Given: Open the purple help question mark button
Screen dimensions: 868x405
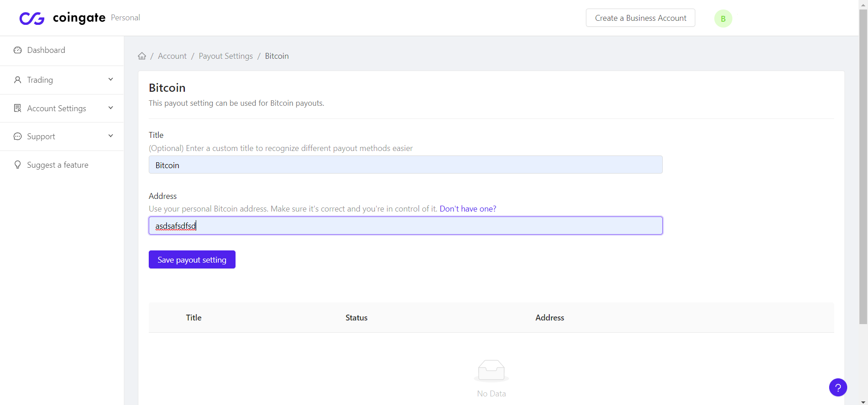Looking at the screenshot, I should 838,387.
